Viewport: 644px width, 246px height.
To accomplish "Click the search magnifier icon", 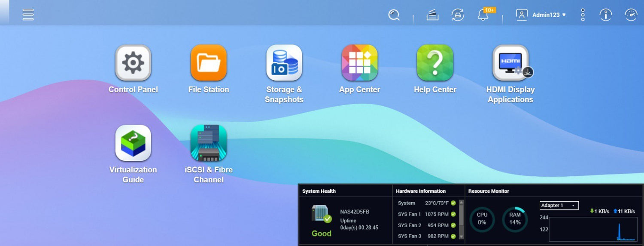I will pyautogui.click(x=394, y=15).
